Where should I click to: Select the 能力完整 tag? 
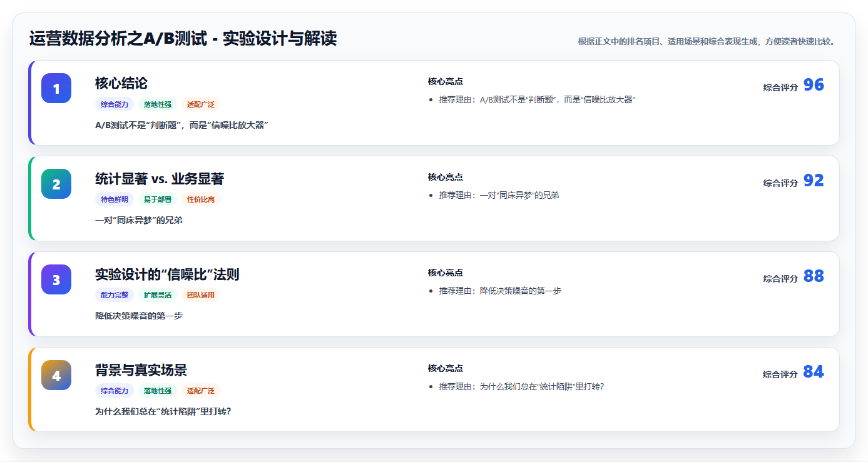(115, 296)
